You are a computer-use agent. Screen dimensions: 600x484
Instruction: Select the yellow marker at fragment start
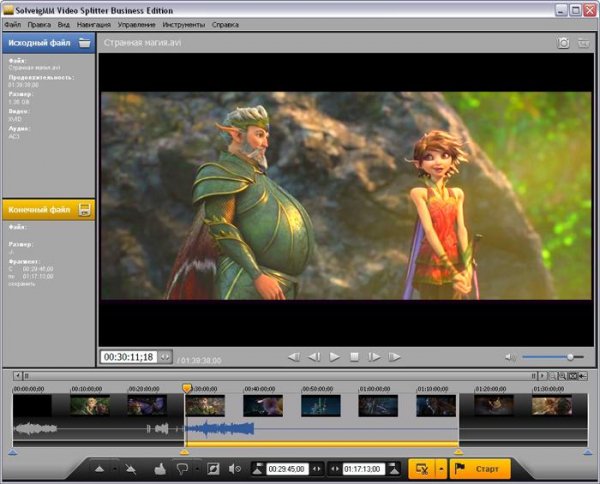(184, 453)
